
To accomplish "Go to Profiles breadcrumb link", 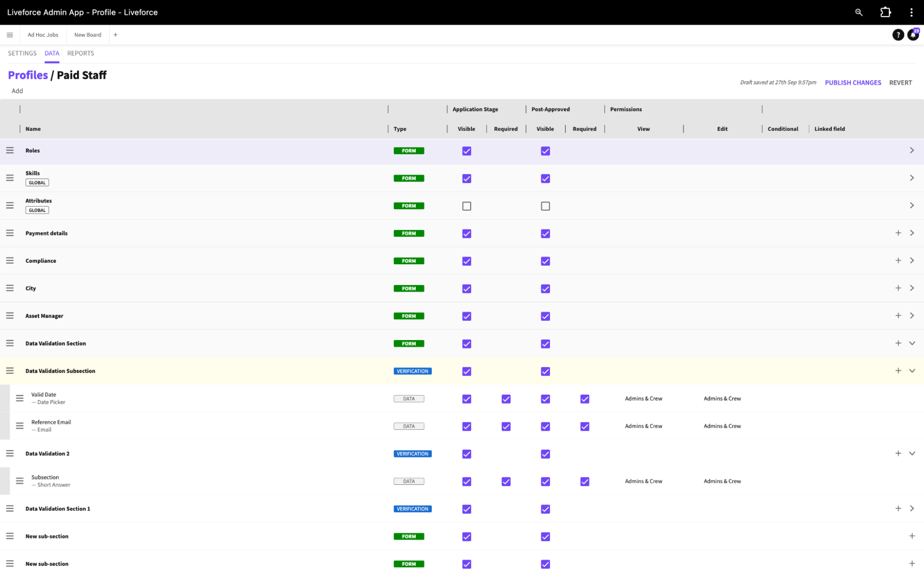I will (28, 75).
